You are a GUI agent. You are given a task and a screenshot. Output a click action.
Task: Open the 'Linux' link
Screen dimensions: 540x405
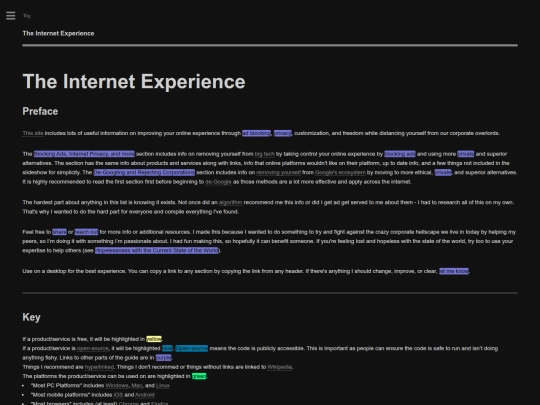[163, 386]
